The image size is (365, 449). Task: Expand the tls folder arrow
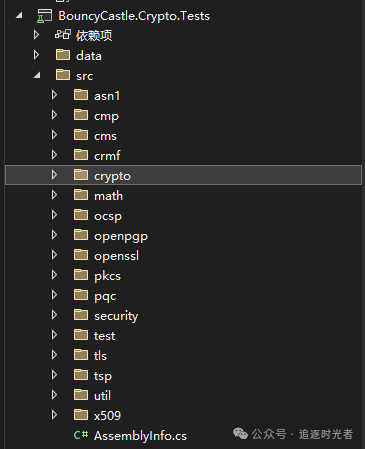click(54, 355)
